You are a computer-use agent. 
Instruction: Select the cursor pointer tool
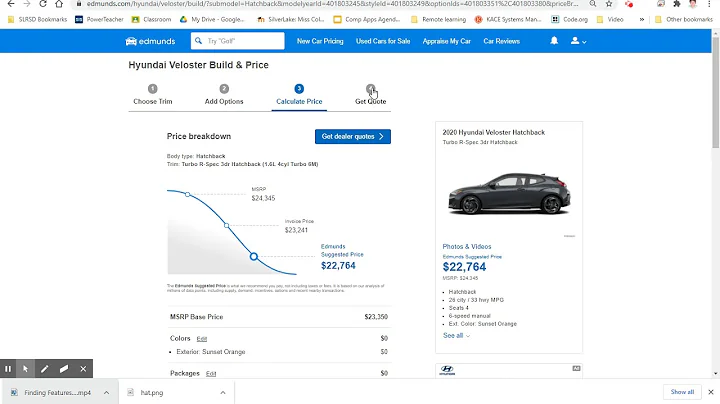26,369
